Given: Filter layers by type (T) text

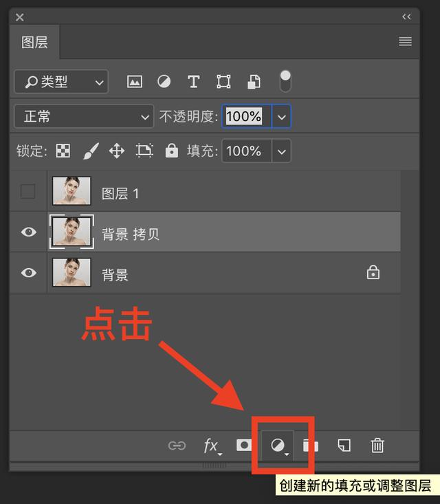Looking at the screenshot, I should tap(193, 82).
